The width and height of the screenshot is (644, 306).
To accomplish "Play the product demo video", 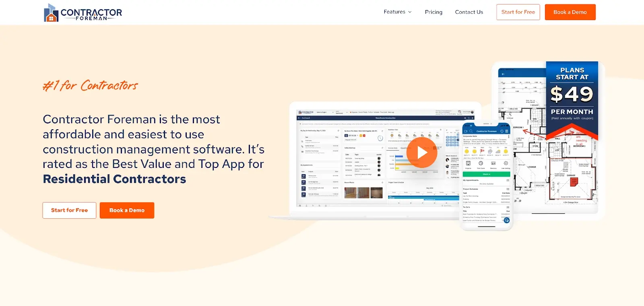I will point(422,153).
